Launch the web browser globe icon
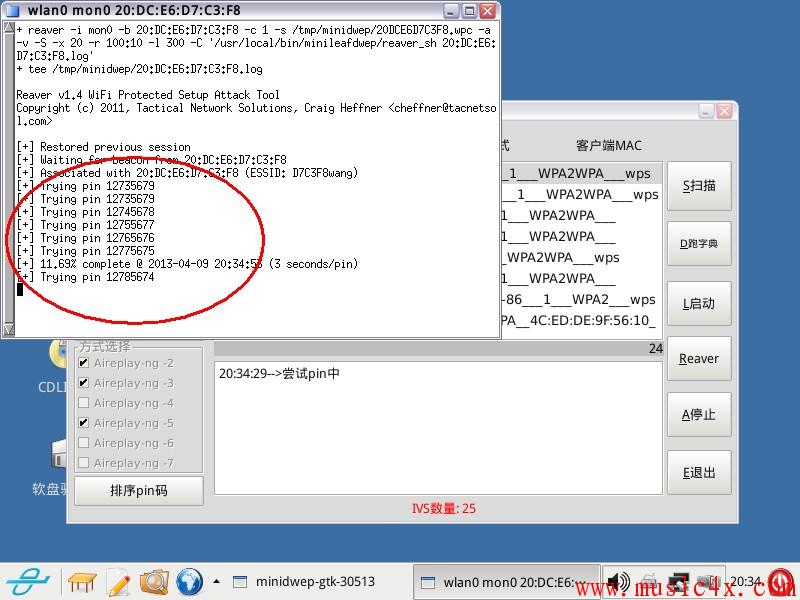Viewport: 800px width, 600px height. pyautogui.click(x=189, y=582)
